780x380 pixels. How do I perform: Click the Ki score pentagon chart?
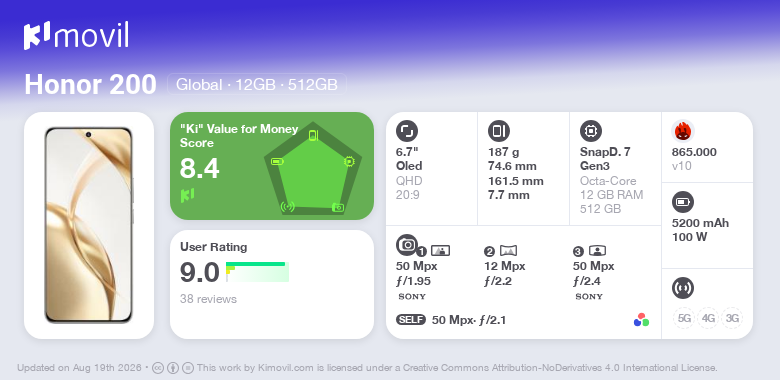click(313, 169)
